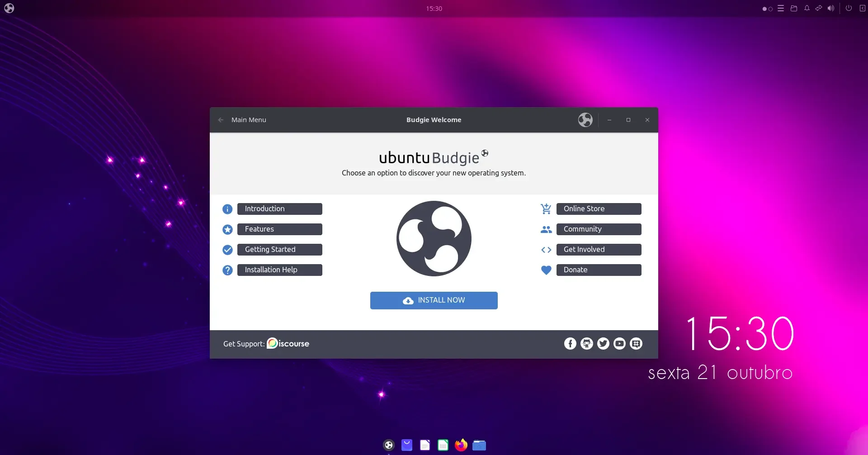
Task: Close the Budgie Welcome window
Action: tap(647, 120)
